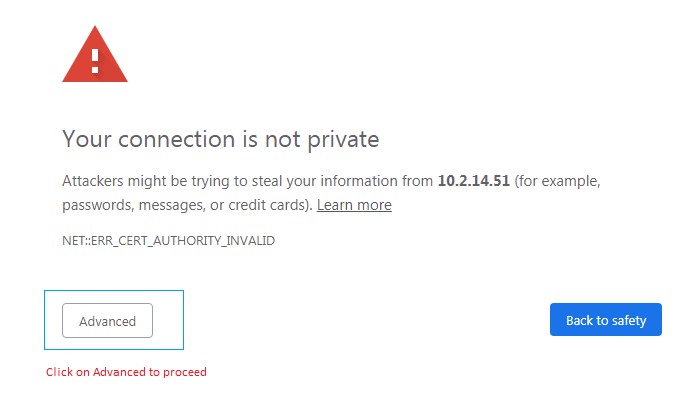Click the bold 10.2.14.51 address
700x396 pixels.
pyautogui.click(x=474, y=181)
